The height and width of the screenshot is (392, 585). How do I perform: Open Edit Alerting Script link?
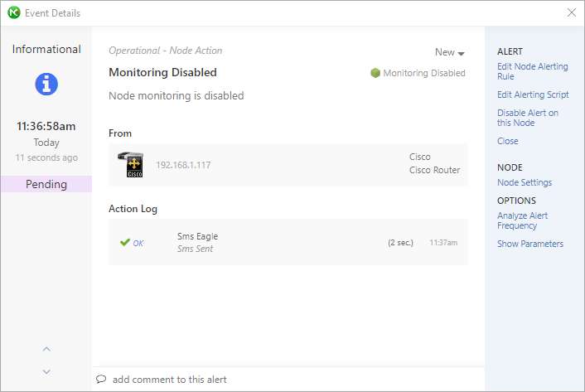[533, 94]
